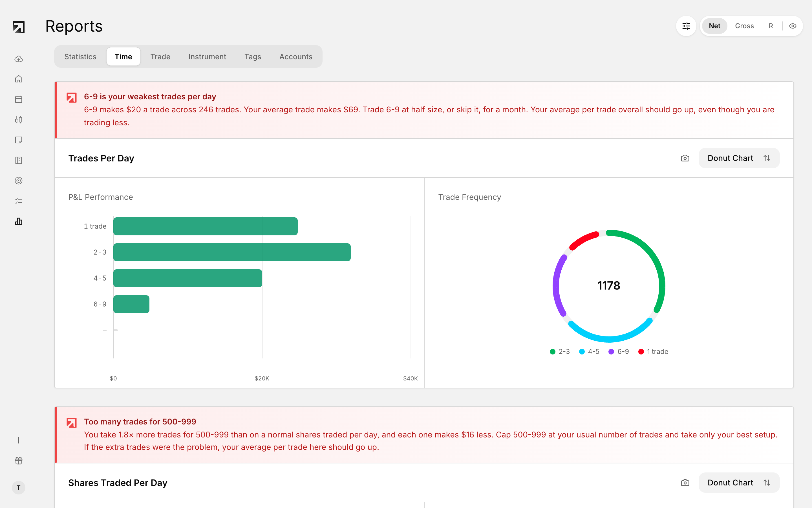Toggle the 2-3 legend entry
The height and width of the screenshot is (508, 812).
click(x=560, y=351)
